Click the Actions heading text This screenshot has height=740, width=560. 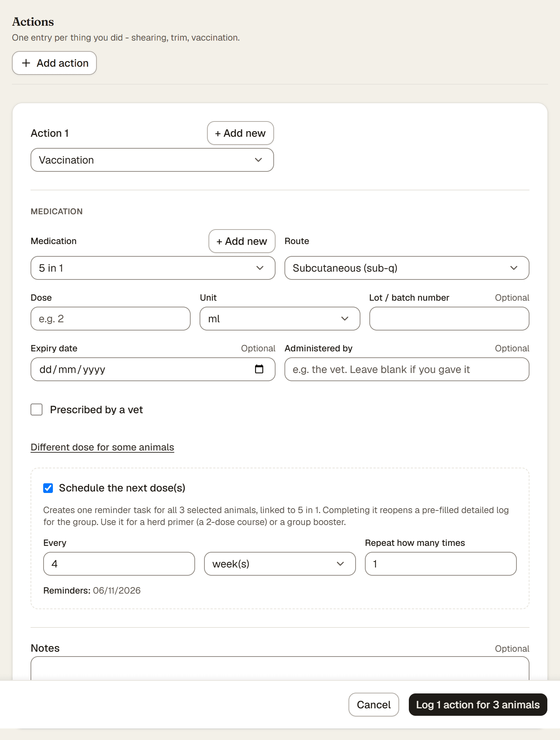coord(33,22)
